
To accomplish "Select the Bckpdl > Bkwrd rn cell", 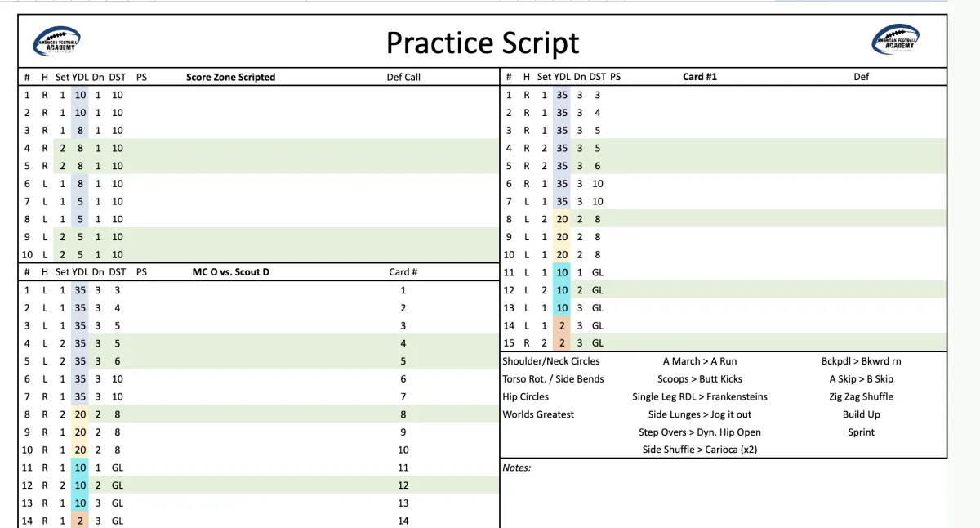I will (861, 361).
